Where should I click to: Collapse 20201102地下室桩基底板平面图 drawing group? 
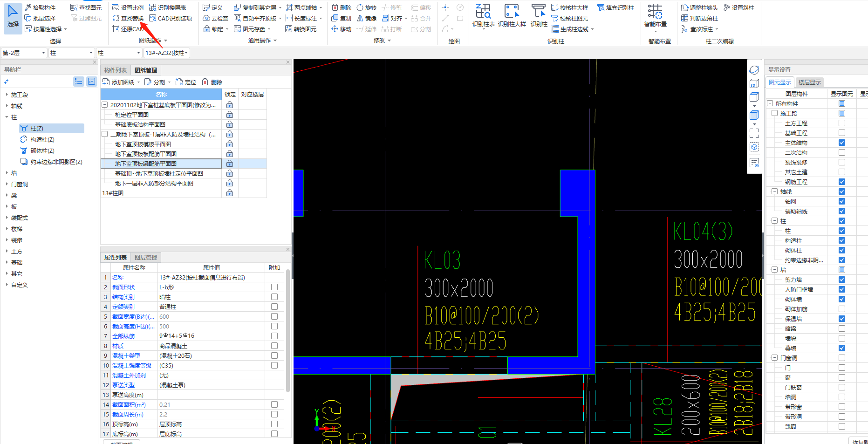[105, 105]
